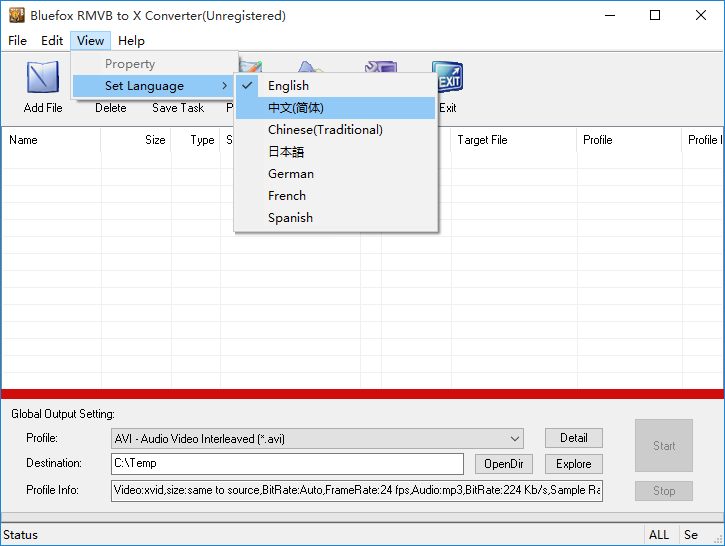Click the Global Output Setting label

point(63,414)
